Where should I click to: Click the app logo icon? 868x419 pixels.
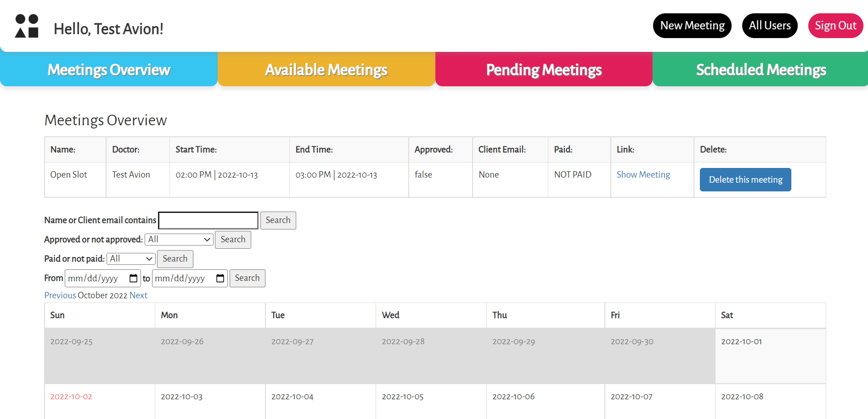(x=27, y=26)
